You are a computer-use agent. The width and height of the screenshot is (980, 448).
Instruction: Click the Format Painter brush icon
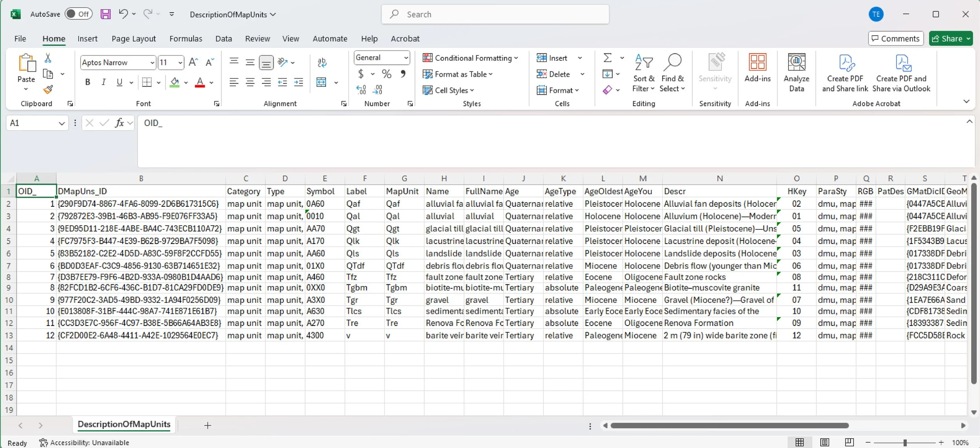coord(48,90)
